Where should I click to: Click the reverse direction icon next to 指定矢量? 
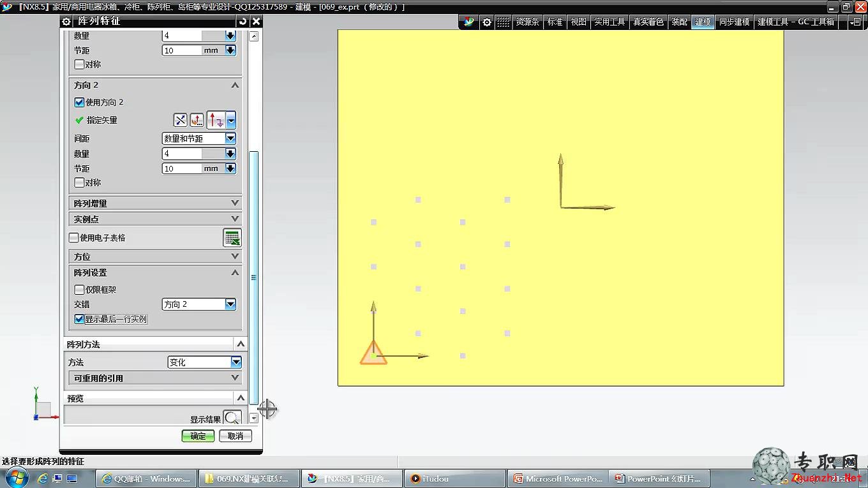tap(181, 120)
